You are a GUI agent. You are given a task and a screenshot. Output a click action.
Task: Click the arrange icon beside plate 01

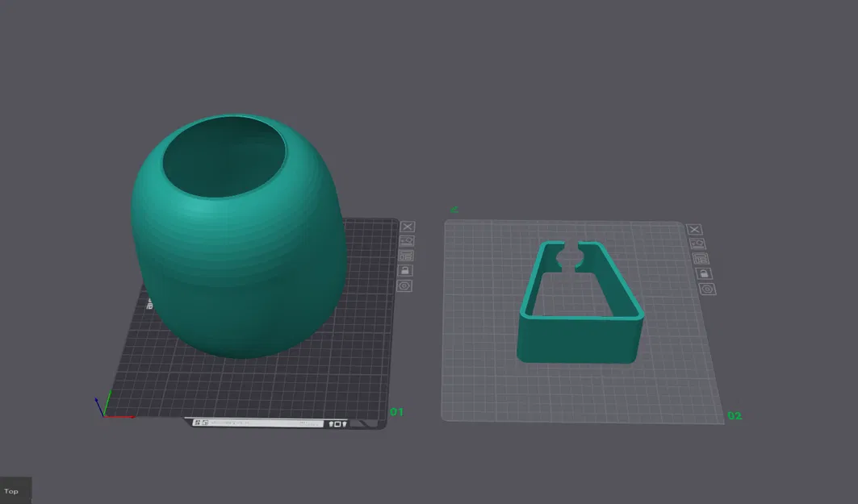406,256
